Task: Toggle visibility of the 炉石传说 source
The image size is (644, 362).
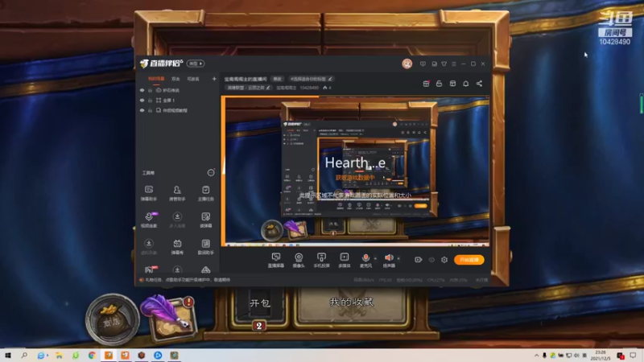Action: click(142, 90)
